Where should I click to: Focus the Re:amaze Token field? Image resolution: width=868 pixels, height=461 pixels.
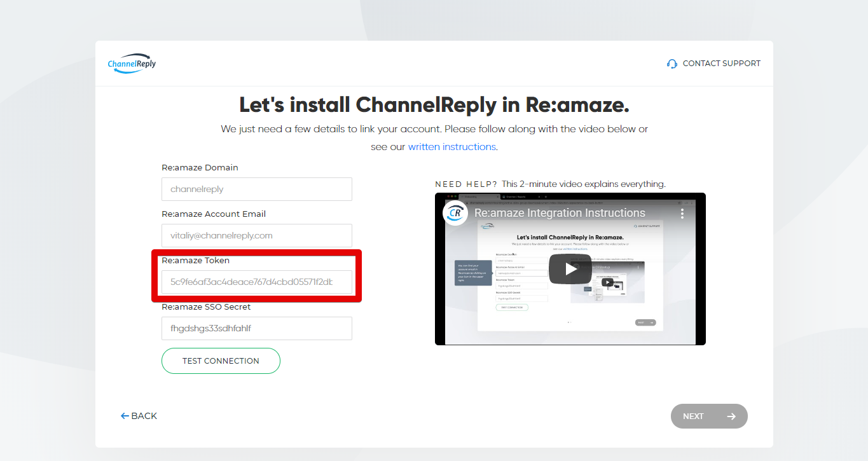coord(257,282)
